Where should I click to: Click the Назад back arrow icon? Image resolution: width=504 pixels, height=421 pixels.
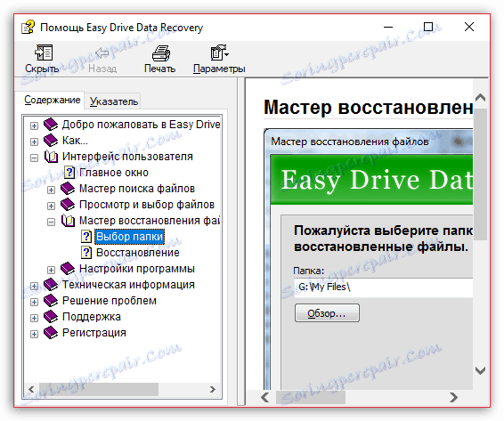pyautogui.click(x=102, y=53)
